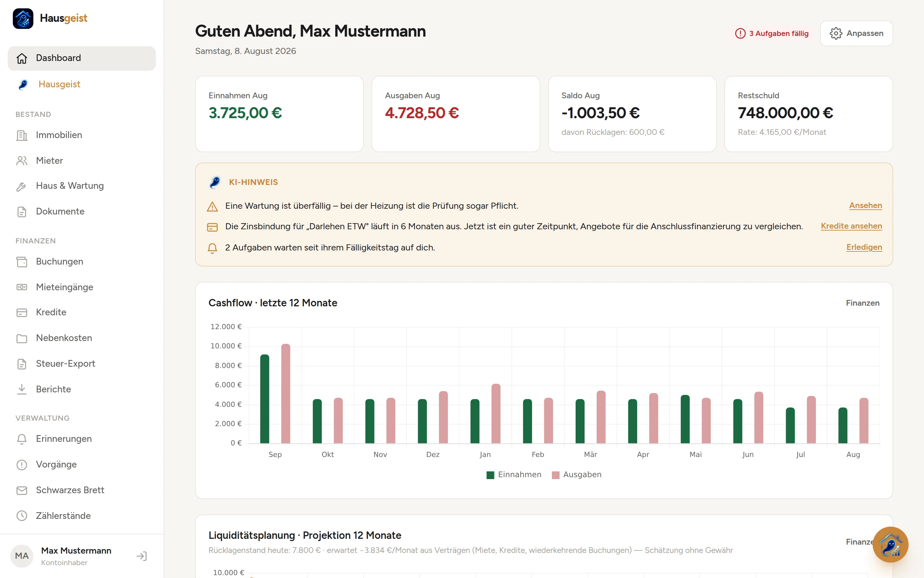
Task: Click the Ansehen link
Action: (865, 206)
